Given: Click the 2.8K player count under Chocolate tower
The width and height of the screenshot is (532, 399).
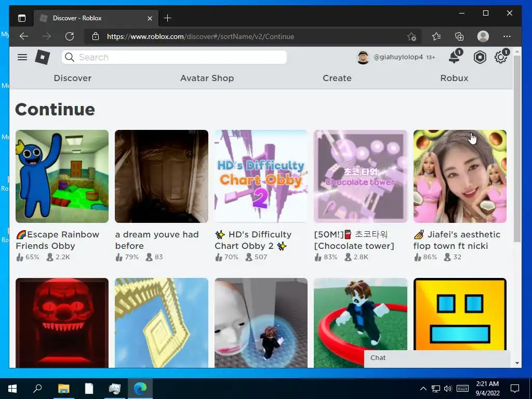Looking at the screenshot, I should tap(356, 257).
